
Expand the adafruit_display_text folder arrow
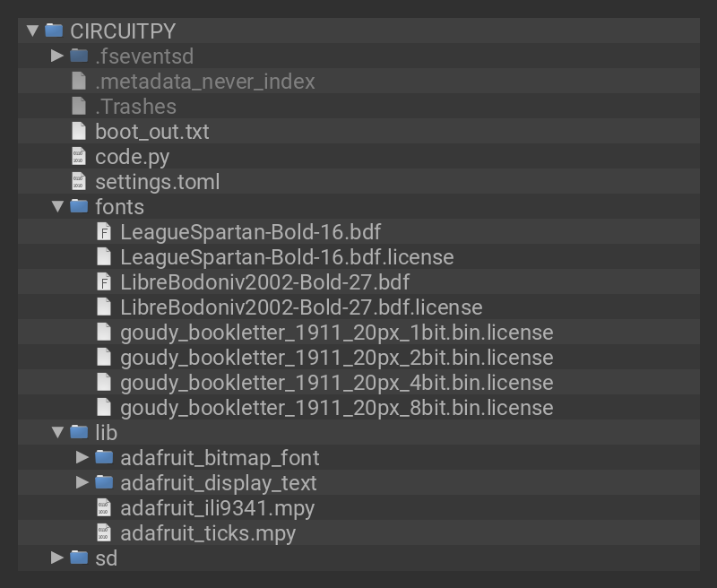pyautogui.click(x=82, y=482)
